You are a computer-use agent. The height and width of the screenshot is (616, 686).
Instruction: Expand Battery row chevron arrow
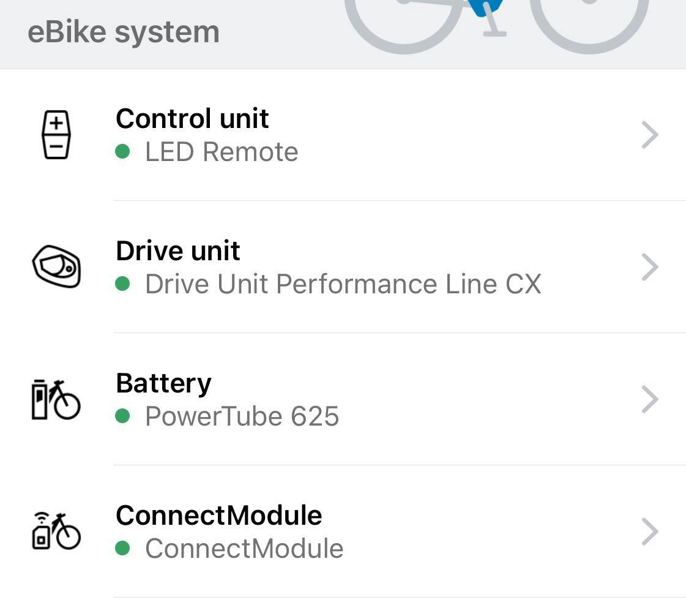tap(650, 399)
